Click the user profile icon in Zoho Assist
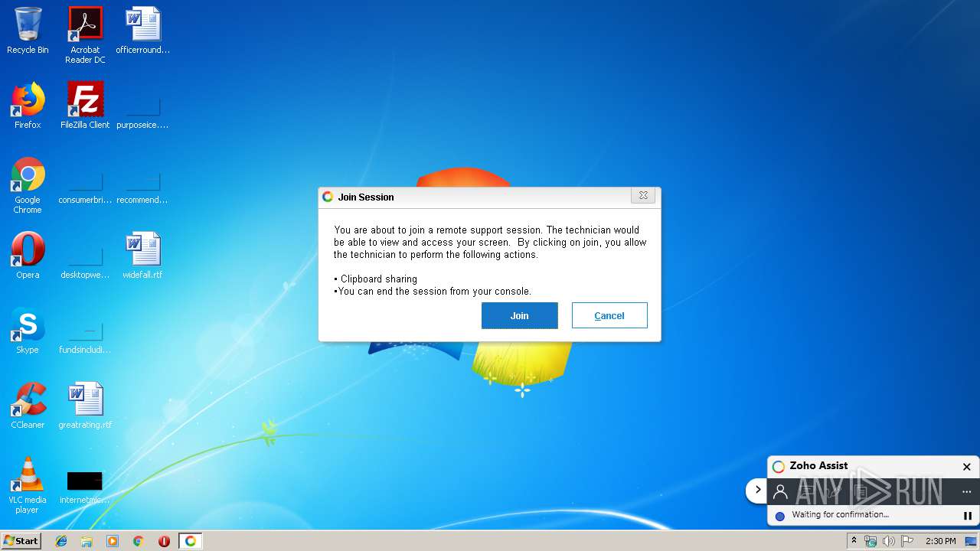This screenshot has height=551, width=980. click(x=780, y=491)
